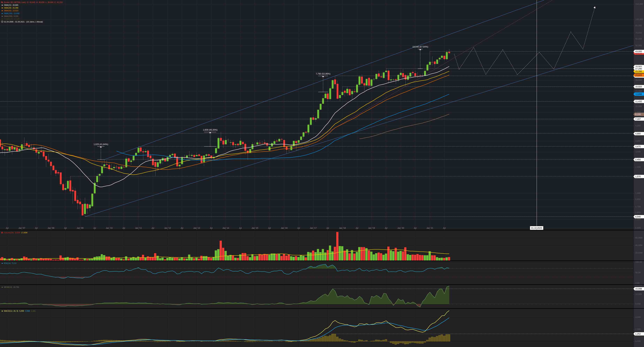
Task: Select the Evotec SE (XETRA) title
Action: point(15,2)
